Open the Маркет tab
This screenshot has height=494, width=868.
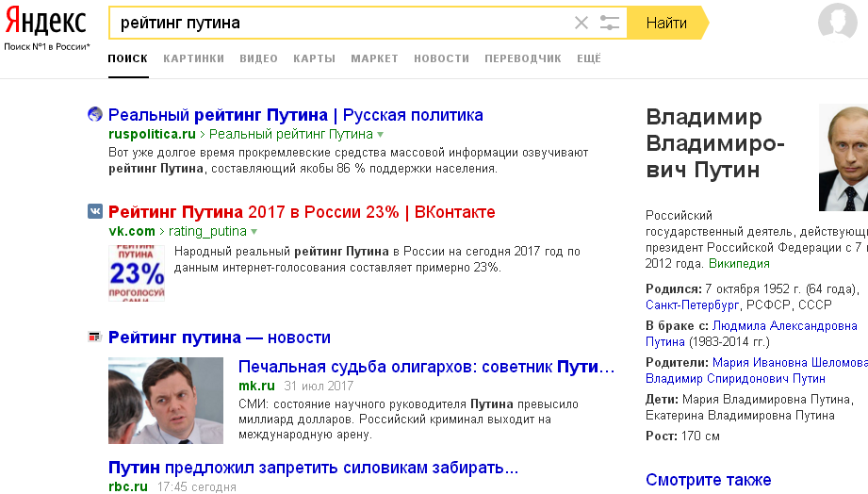[x=375, y=58]
